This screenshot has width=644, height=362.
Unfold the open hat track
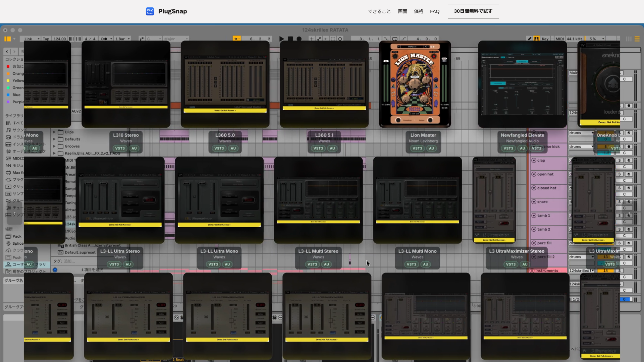click(x=534, y=174)
